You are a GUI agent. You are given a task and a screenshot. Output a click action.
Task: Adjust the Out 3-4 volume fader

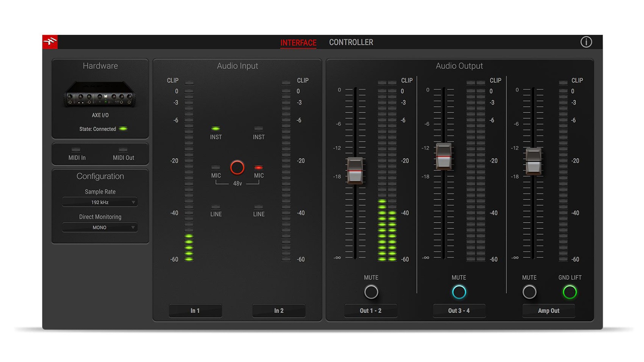(444, 156)
